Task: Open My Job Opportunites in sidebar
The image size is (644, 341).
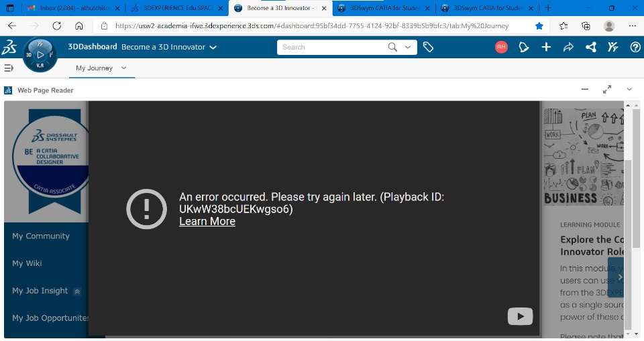Action: click(x=50, y=318)
